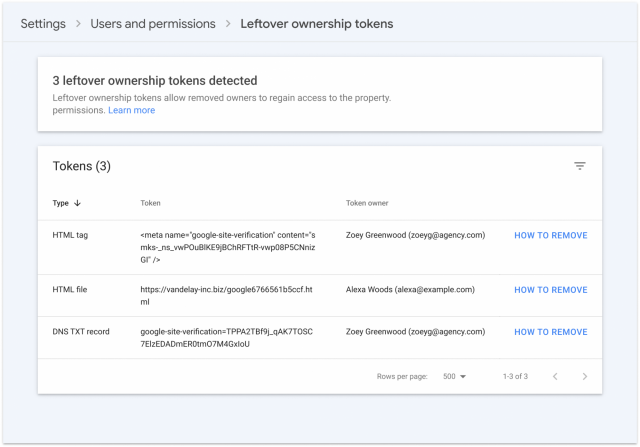Click HOW TO REMOVE for HTML file

pyautogui.click(x=550, y=290)
